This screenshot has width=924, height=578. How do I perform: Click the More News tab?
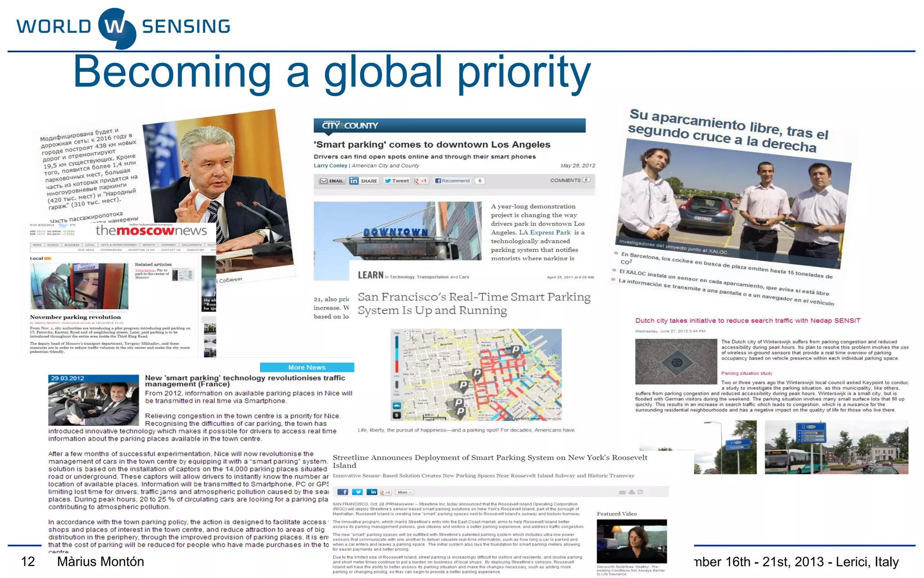(x=307, y=367)
